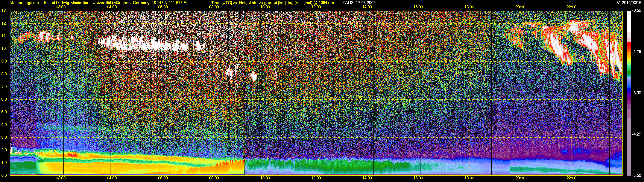This screenshot has height=182, width=644.
Task: Click the 2.0 height axis label
Action: click(x=4, y=150)
